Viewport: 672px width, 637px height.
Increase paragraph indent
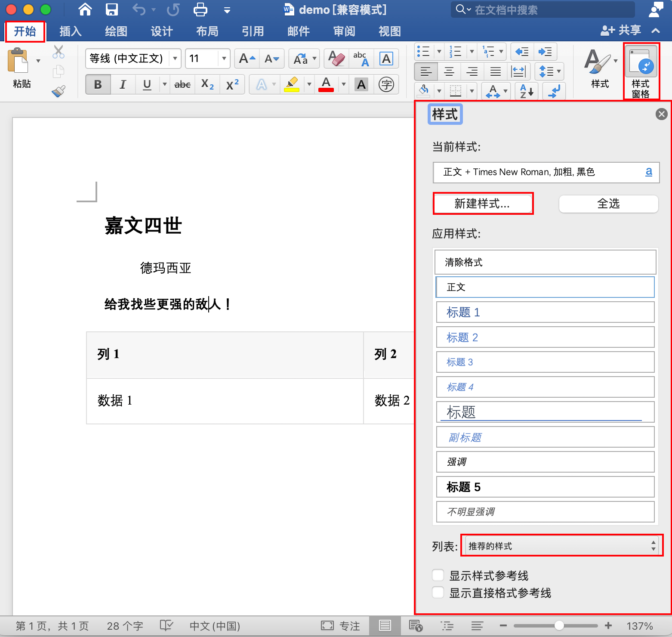[545, 52]
